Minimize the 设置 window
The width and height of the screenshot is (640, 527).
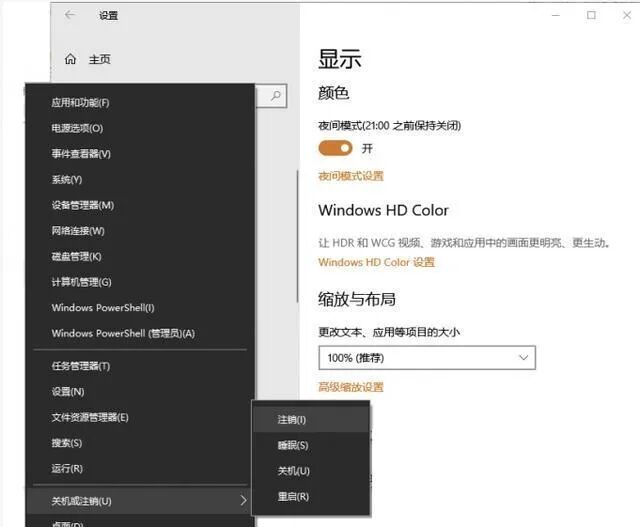click(556, 16)
